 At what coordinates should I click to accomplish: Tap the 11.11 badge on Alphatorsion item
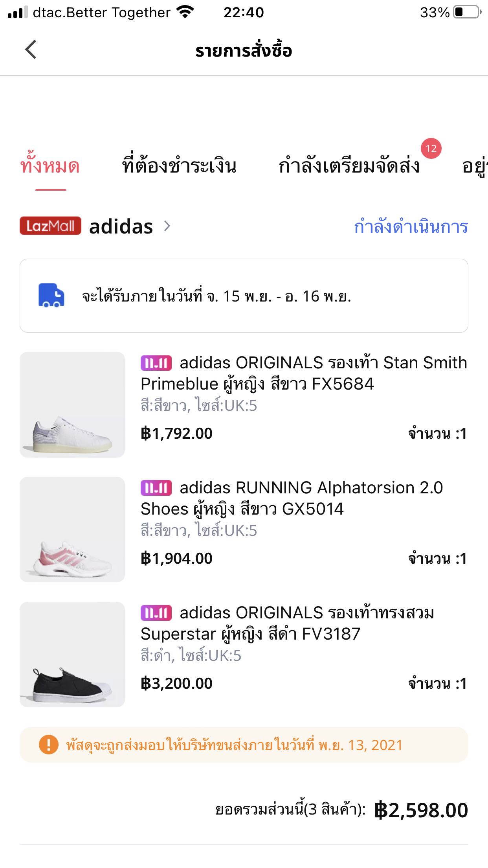[156, 488]
